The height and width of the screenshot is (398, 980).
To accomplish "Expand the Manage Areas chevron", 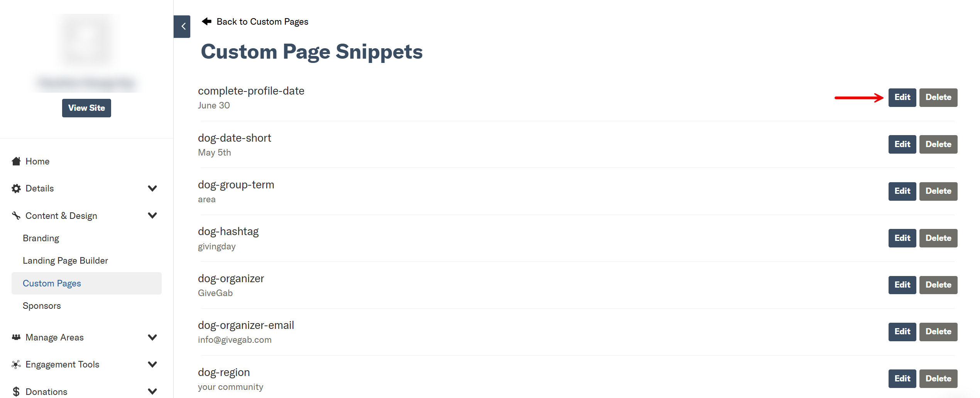I will (152, 337).
